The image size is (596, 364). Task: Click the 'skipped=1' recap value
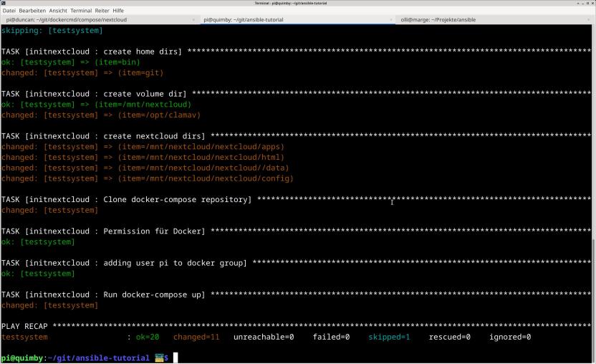(389, 337)
